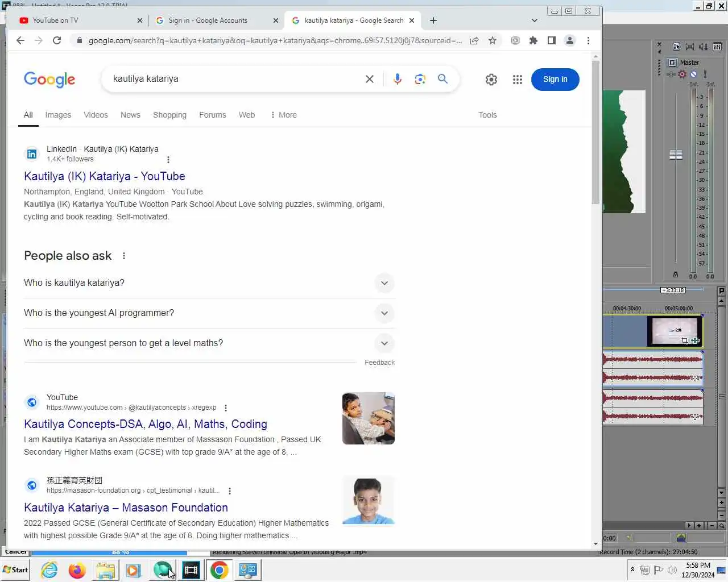Click the render progress bar at 88%
Image resolution: width=728 pixels, height=582 pixels.
(x=120, y=552)
